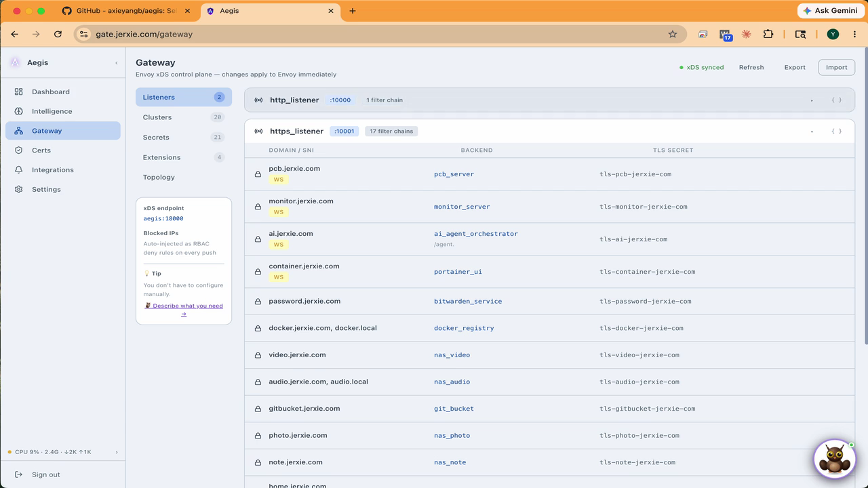Open the Claude starburst extension icon

click(747, 34)
